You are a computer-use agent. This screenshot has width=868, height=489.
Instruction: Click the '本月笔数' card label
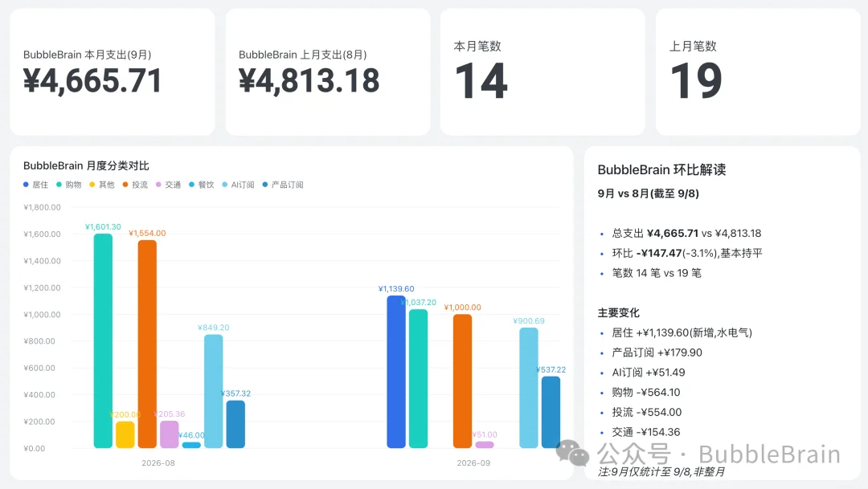coord(477,46)
